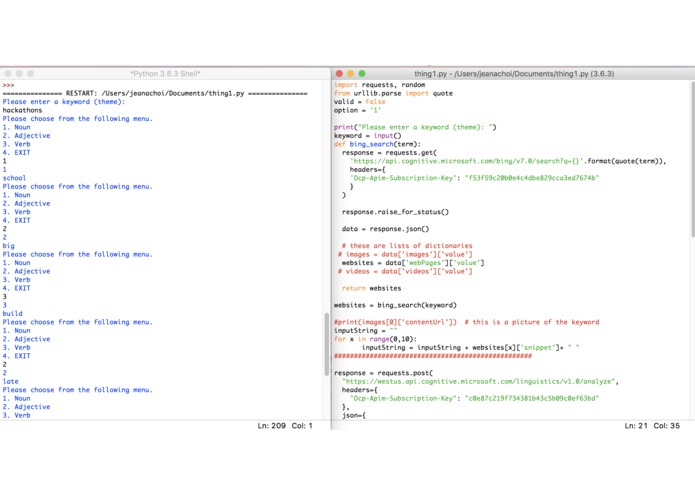Click the Python 3.6.3 Shell title bar
Viewport: 695px width, 494px height.
click(165, 74)
